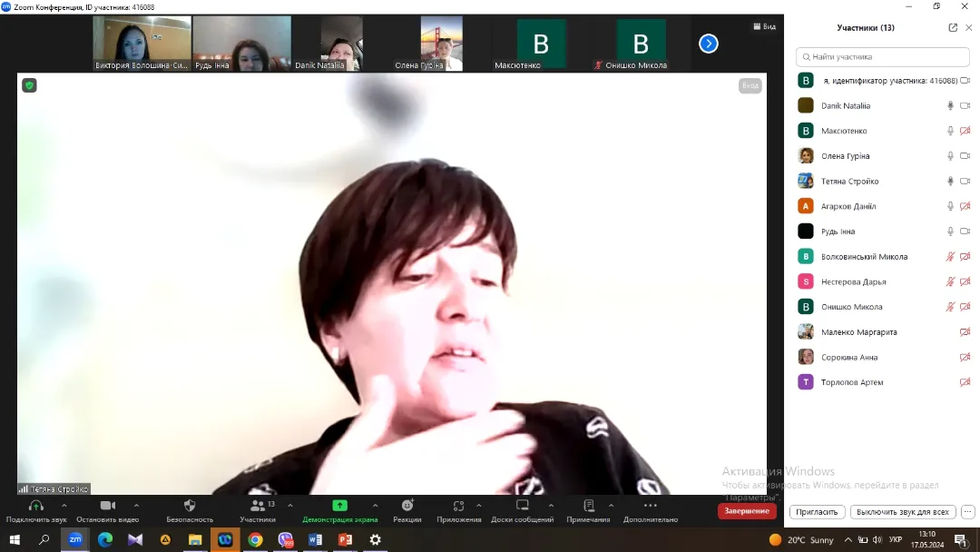Click the green encryption shield icon
Image resolution: width=980 pixels, height=552 pixels.
tap(30, 85)
